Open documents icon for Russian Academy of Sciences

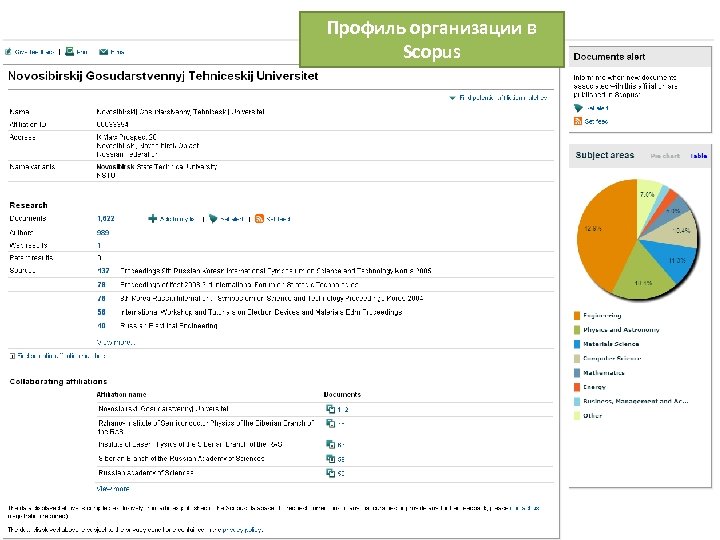coord(330,472)
